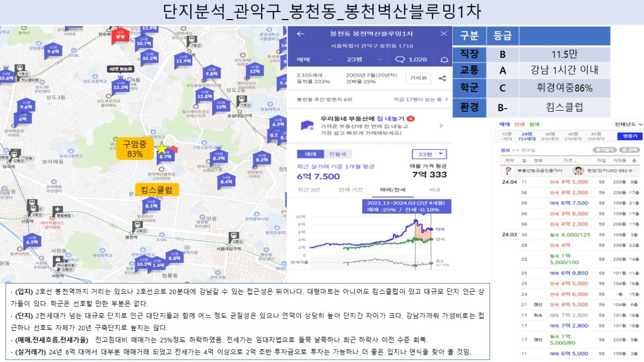Filter the transaction list by 전세
The image size is (644, 362).
point(520,124)
